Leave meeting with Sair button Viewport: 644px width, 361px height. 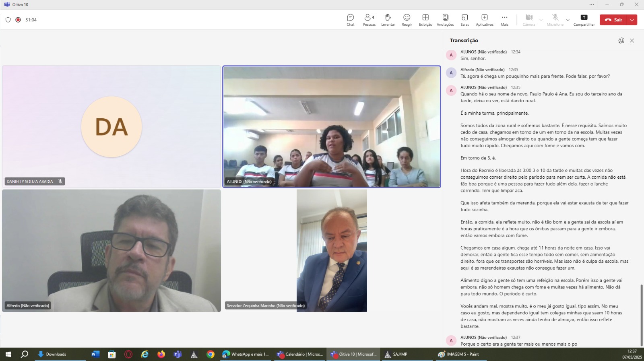(614, 20)
